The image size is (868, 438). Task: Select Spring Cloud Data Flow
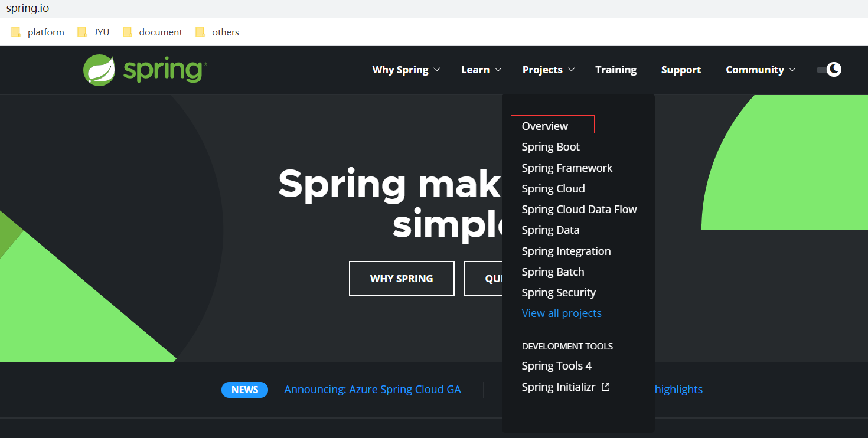(x=579, y=210)
